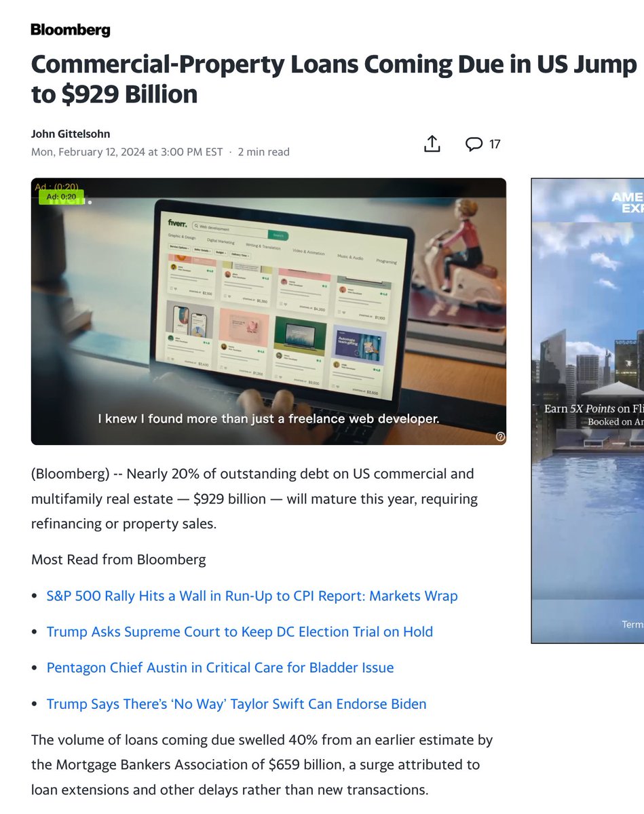Click the paragraph starting Nearly 20% of outstanding debt
This screenshot has height=814, width=644.
(x=254, y=499)
